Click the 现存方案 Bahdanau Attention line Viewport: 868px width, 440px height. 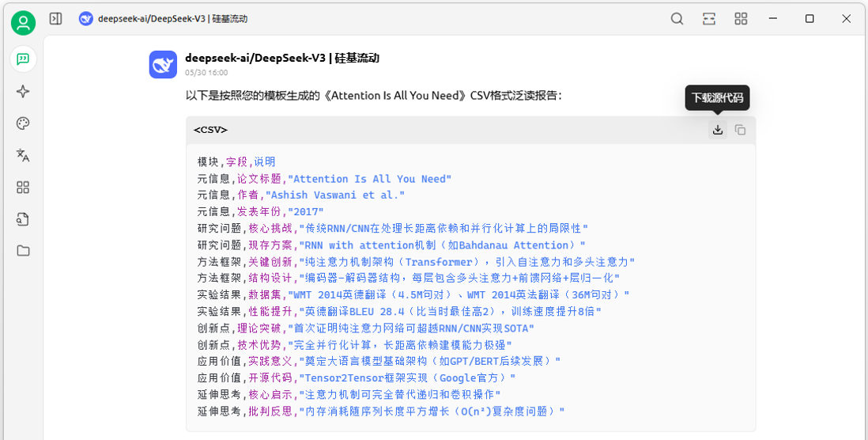[x=391, y=245]
